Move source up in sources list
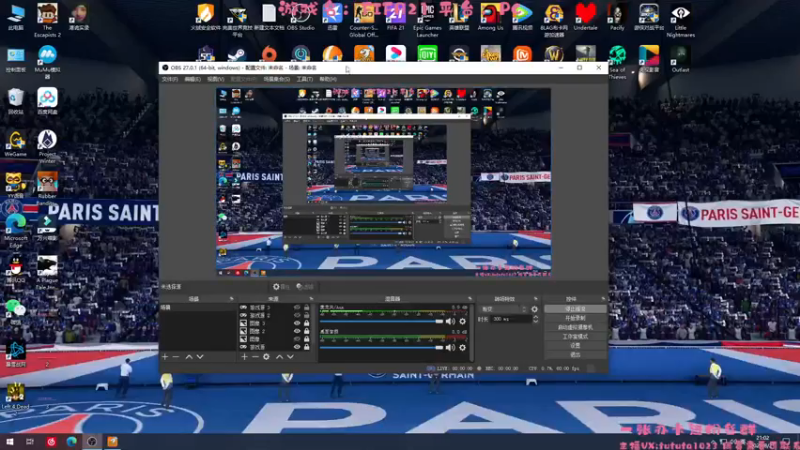The image size is (800, 450). [x=279, y=357]
